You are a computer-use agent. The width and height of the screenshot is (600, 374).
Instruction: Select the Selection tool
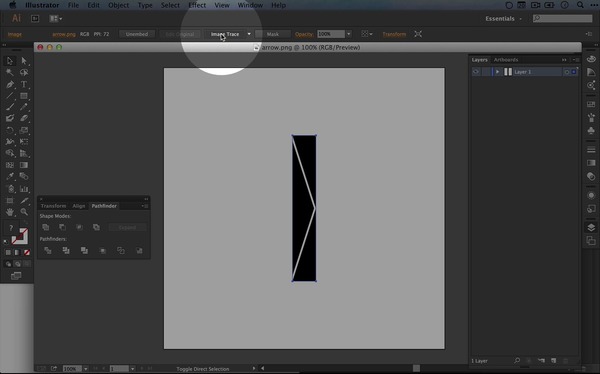pyautogui.click(x=10, y=61)
